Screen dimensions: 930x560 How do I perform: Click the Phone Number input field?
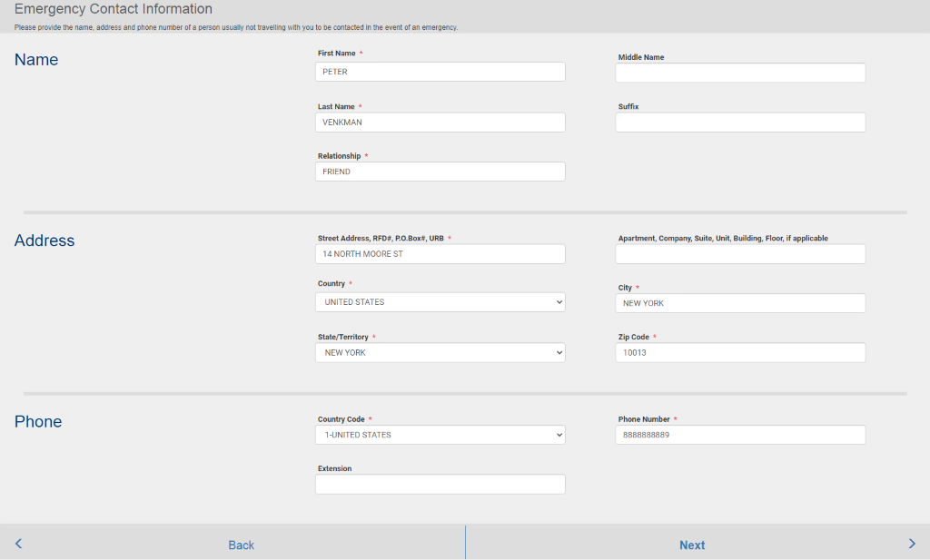[x=740, y=436]
